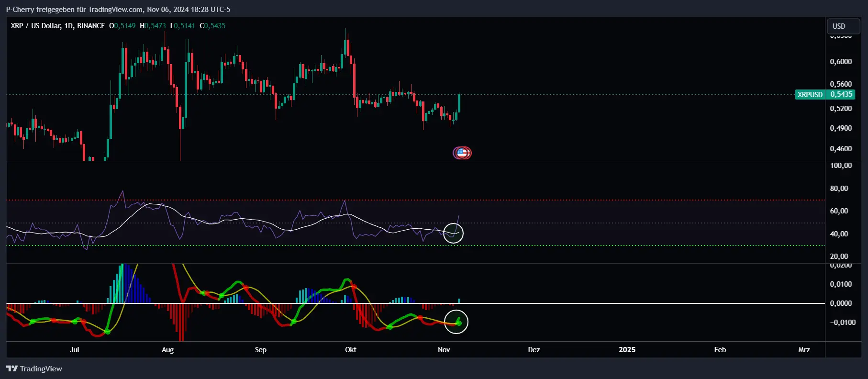Click the High value H0,5473

[153, 26]
